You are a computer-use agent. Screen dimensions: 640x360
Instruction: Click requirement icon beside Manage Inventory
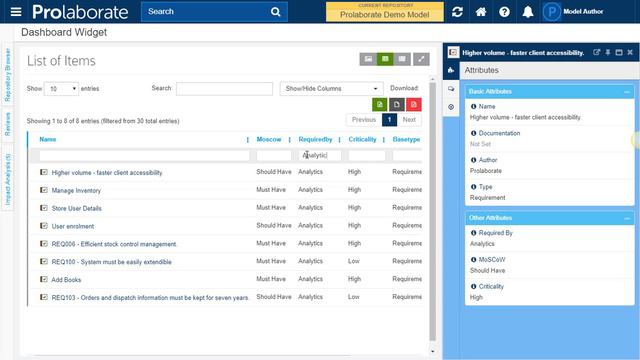pyautogui.click(x=44, y=190)
